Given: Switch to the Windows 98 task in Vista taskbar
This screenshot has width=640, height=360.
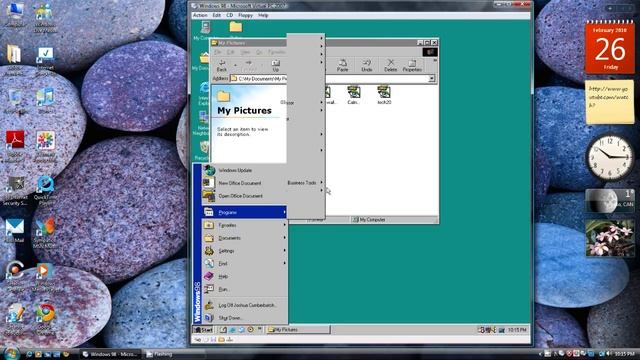Looking at the screenshot, I should click(110, 354).
